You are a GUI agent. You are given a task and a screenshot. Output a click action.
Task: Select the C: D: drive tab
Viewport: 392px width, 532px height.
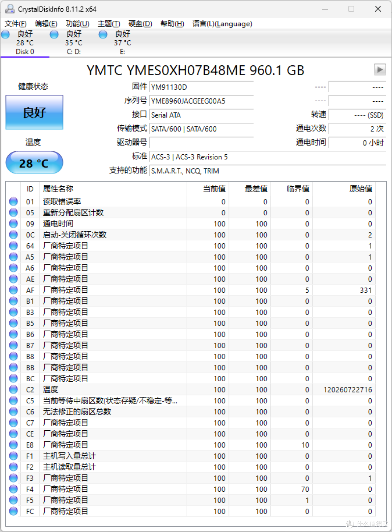pyautogui.click(x=74, y=43)
